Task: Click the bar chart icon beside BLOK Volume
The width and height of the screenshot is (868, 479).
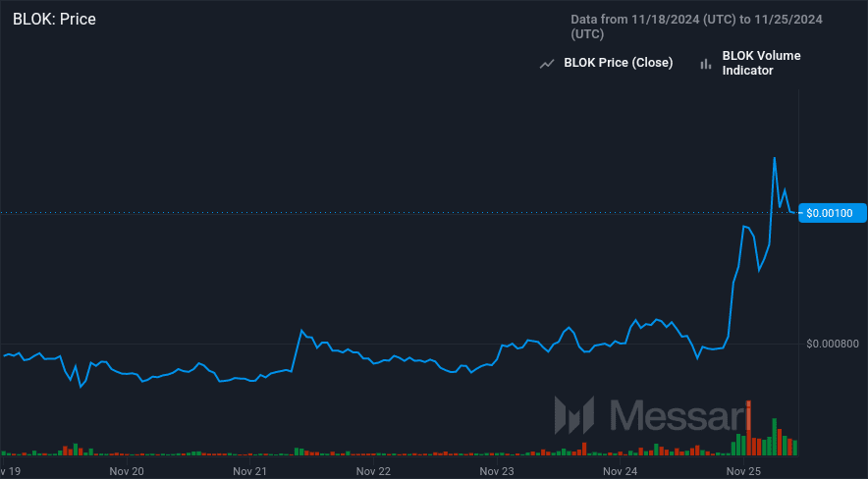Action: point(704,63)
